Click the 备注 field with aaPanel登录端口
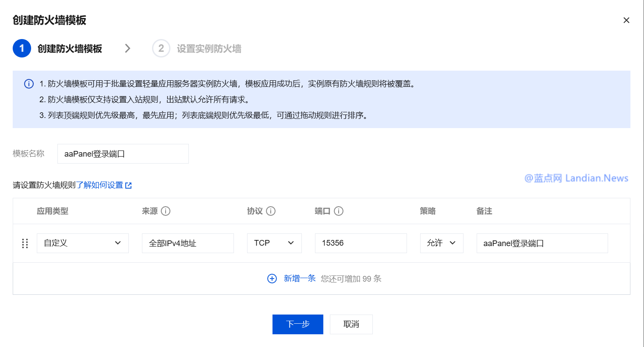This screenshot has width=644, height=347. point(542,243)
